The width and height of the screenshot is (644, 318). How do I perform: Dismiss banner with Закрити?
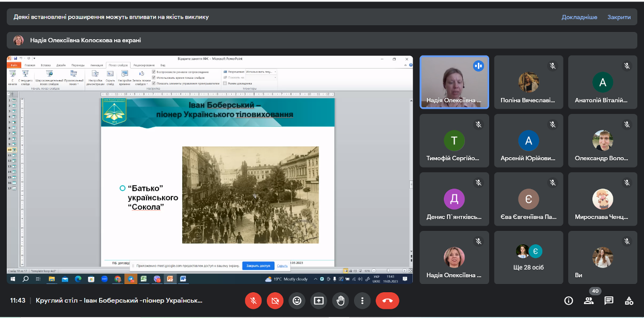pyautogui.click(x=619, y=17)
